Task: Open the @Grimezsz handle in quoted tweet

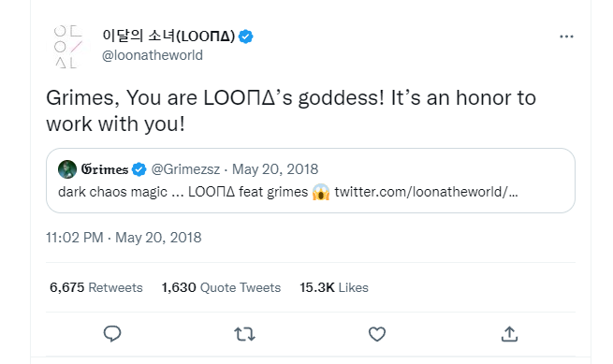Action: tap(185, 169)
